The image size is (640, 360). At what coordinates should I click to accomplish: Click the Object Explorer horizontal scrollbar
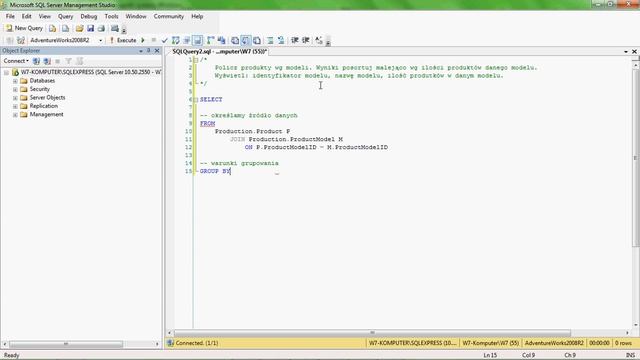pos(66,344)
